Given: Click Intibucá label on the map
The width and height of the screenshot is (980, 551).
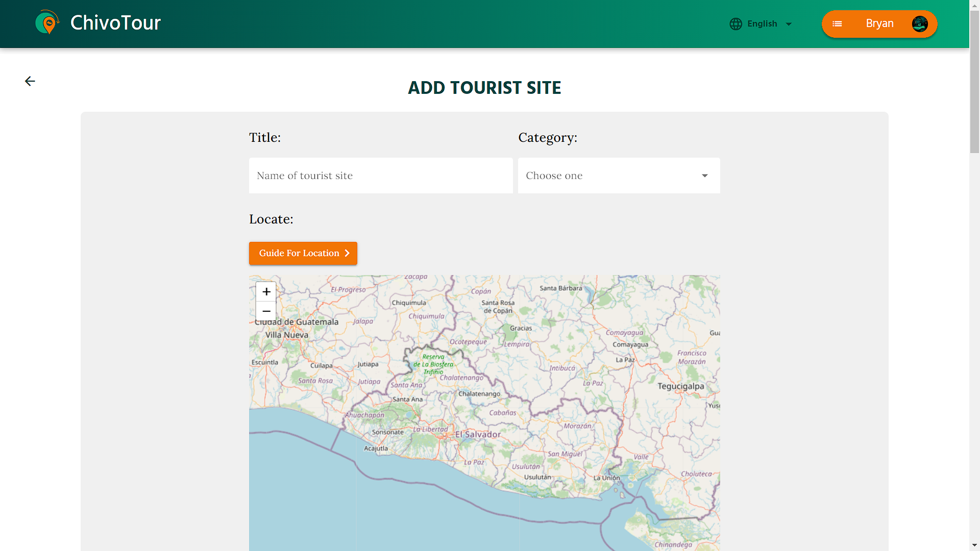Looking at the screenshot, I should [x=562, y=368].
